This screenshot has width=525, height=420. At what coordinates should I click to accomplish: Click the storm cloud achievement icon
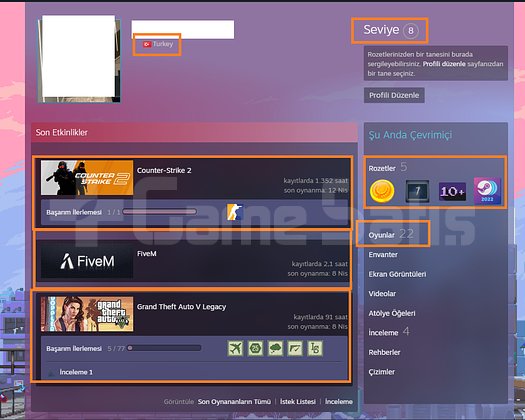275,348
